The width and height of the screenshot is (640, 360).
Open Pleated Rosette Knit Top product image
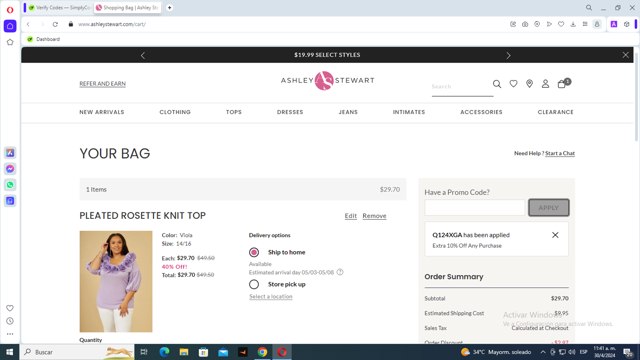pyautogui.click(x=116, y=282)
